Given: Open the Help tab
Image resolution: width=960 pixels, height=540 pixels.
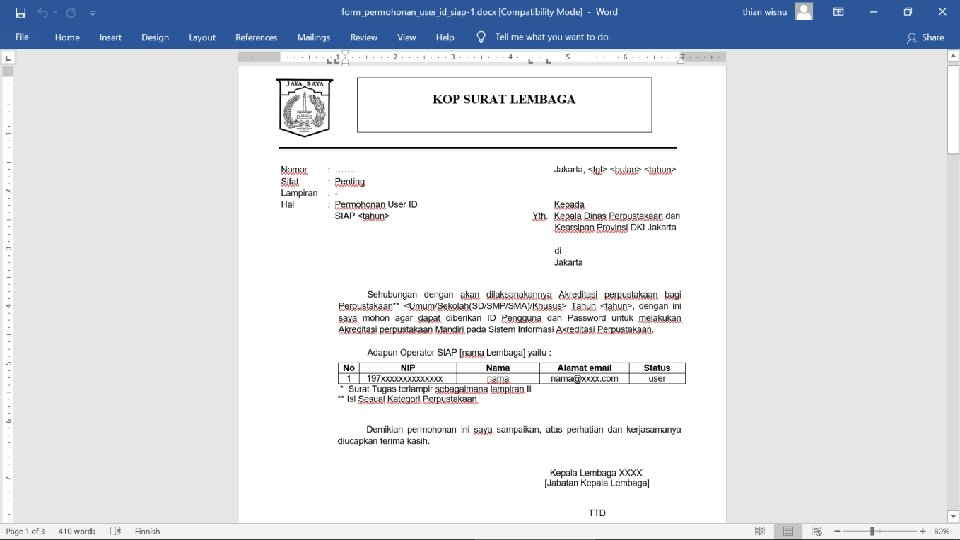Looking at the screenshot, I should pos(445,37).
